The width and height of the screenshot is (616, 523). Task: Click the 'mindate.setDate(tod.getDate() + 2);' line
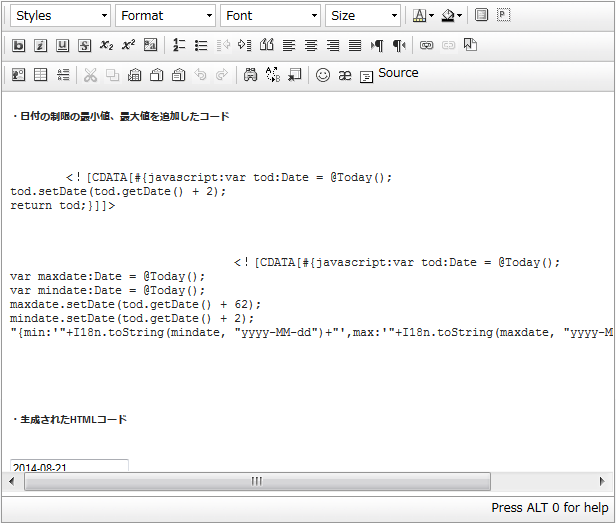[x=132, y=319]
